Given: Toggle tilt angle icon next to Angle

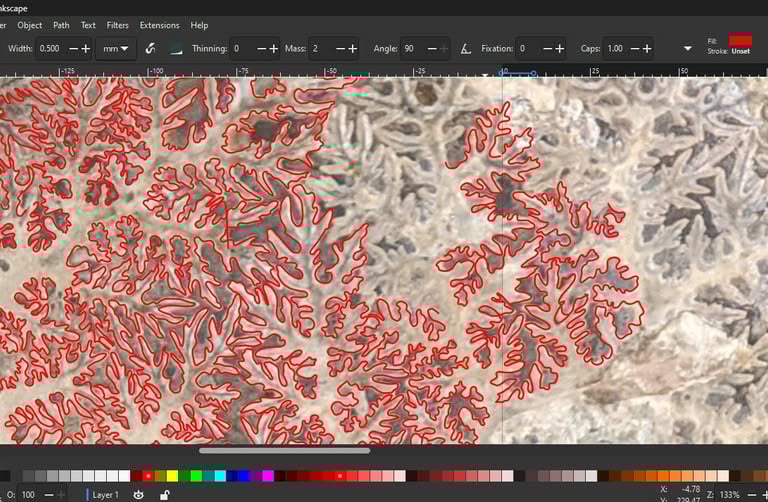Looking at the screenshot, I should (x=466, y=48).
